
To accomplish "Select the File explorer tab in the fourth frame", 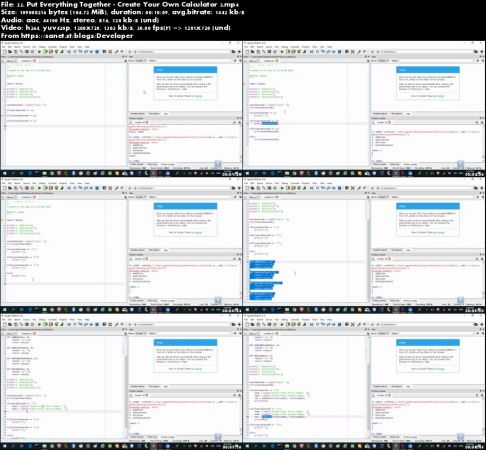I will click(x=397, y=250).
